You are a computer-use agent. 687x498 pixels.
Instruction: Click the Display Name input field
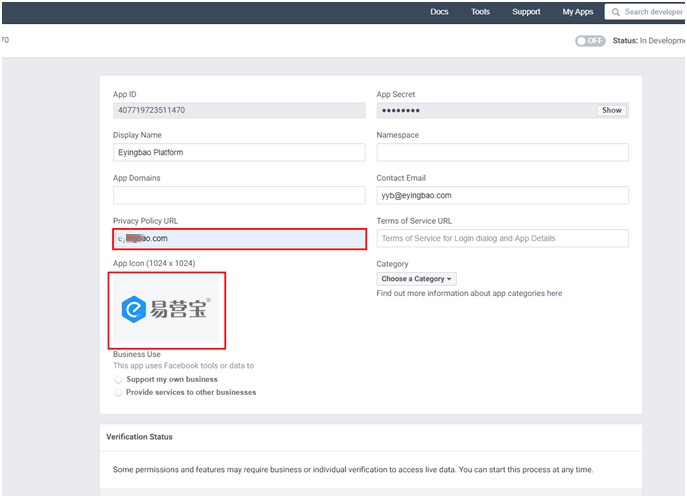pyautogui.click(x=239, y=152)
